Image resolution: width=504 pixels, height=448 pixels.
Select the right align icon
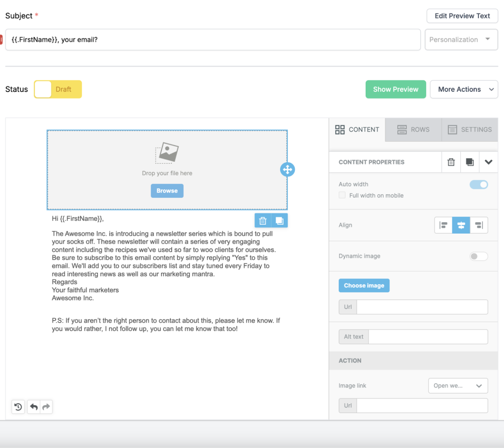pyautogui.click(x=479, y=225)
